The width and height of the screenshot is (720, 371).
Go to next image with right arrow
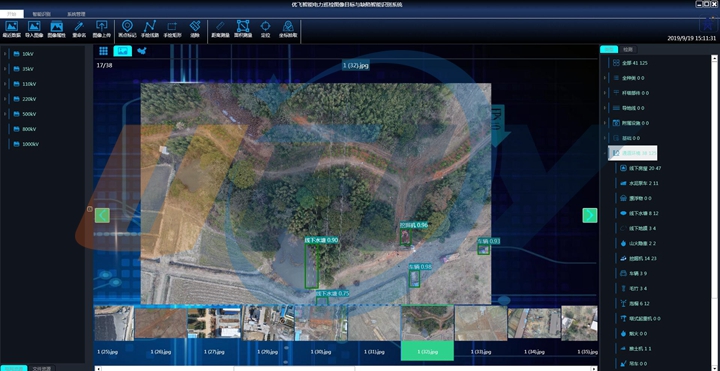pyautogui.click(x=590, y=215)
